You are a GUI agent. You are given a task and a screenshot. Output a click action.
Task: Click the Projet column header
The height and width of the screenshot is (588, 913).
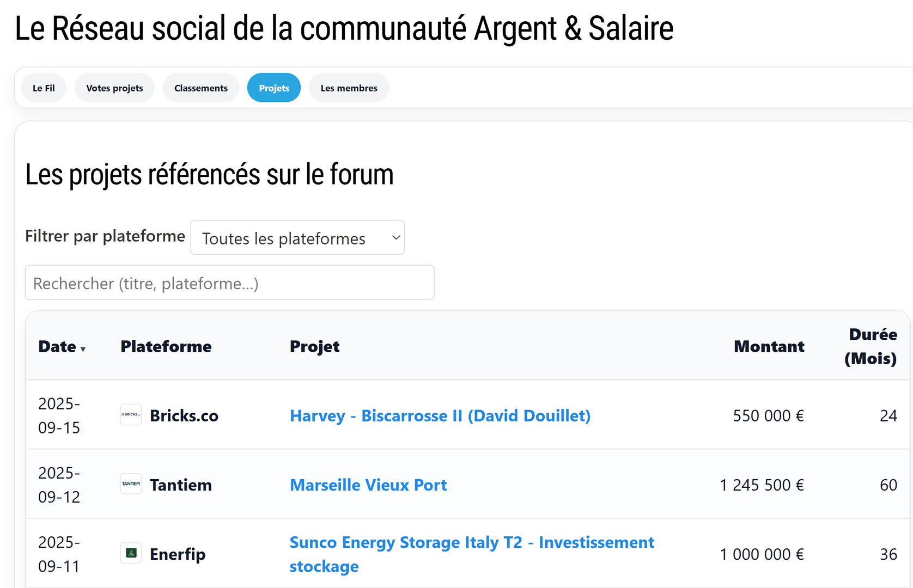click(314, 347)
